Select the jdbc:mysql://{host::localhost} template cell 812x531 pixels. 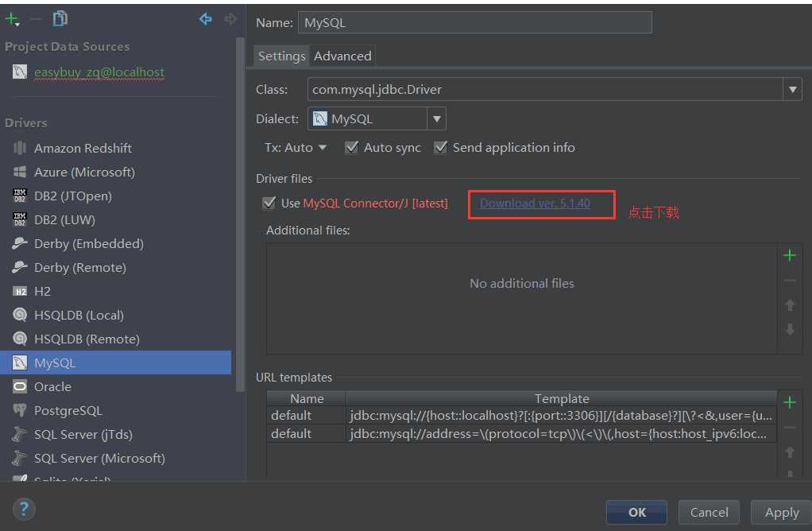pos(562,416)
